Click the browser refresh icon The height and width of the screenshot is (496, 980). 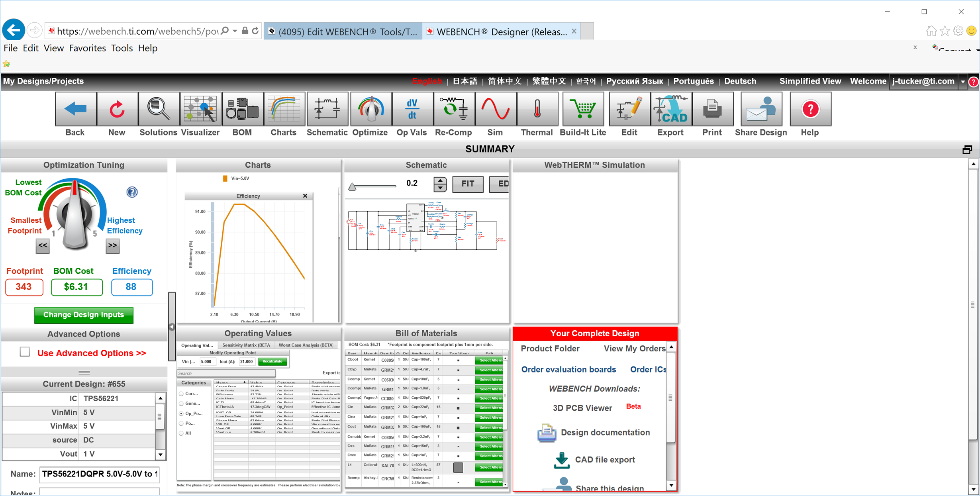(x=255, y=31)
